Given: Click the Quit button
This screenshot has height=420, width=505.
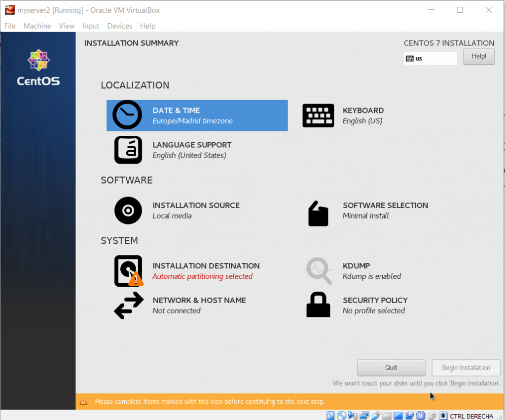Looking at the screenshot, I should click(x=391, y=368).
